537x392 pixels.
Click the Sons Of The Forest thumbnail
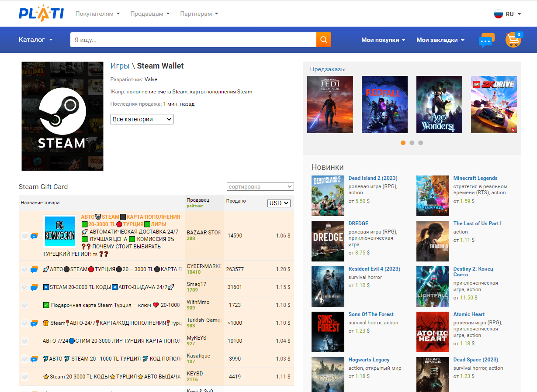pyautogui.click(x=328, y=332)
